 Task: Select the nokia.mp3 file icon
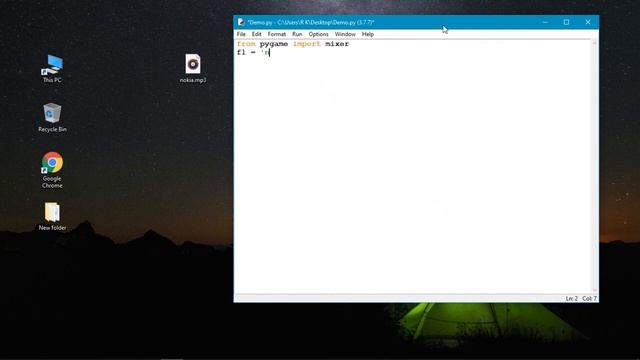pos(193,69)
